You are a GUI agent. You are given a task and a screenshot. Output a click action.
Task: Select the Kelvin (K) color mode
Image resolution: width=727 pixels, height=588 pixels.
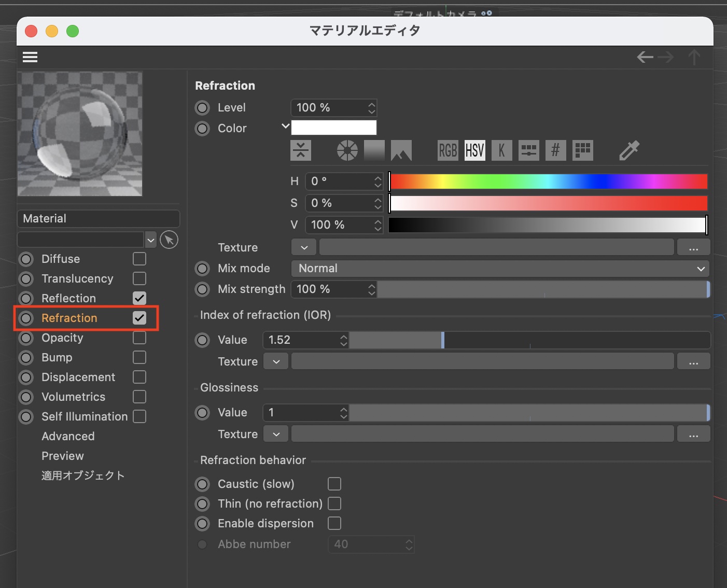coord(501,151)
